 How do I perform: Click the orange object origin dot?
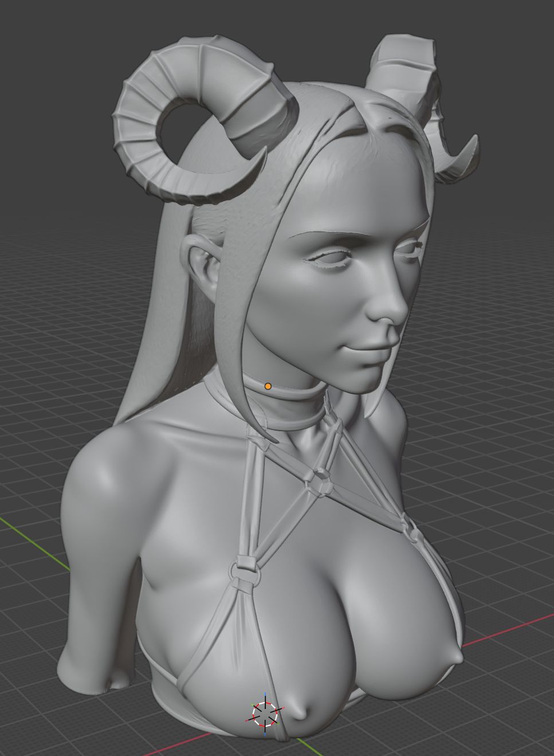click(268, 386)
